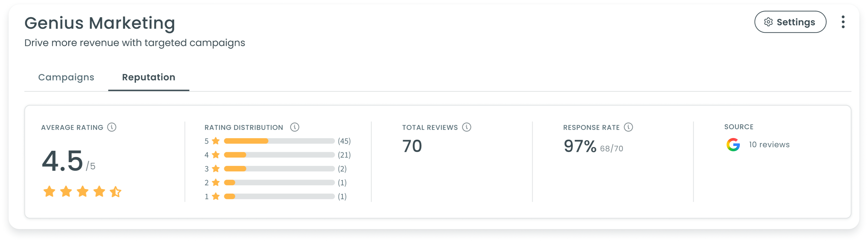
Task: Click the '(45)' five-star count
Action: point(344,141)
